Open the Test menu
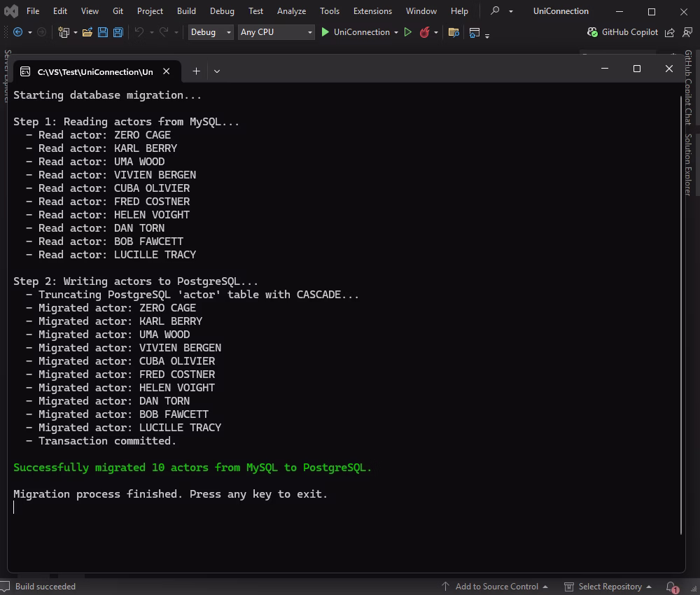This screenshot has width=700, height=595. click(255, 11)
